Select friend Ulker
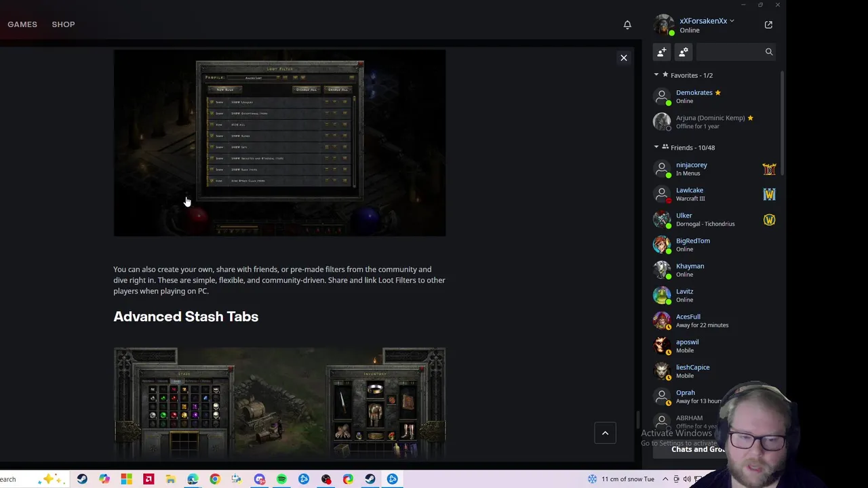Screen dimensions: 868x488 715,220
